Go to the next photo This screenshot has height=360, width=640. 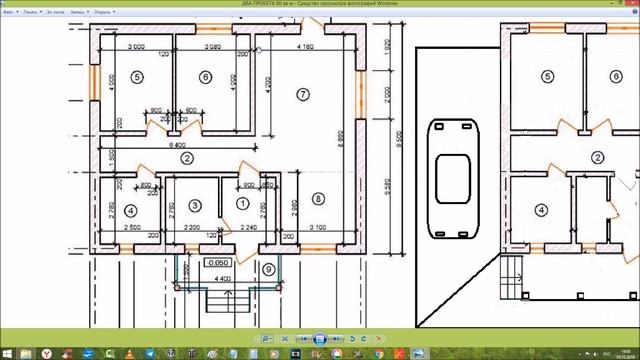pos(336,339)
